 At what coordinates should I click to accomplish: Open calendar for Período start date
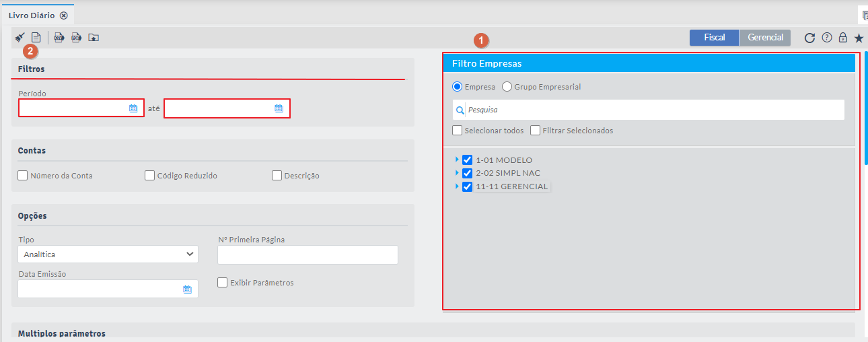(133, 108)
